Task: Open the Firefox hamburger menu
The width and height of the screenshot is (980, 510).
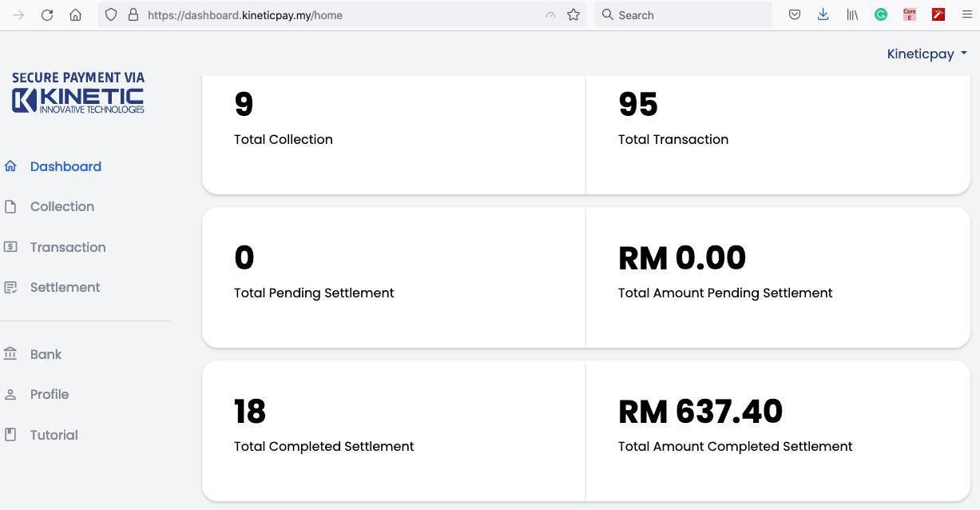Action: tap(966, 14)
